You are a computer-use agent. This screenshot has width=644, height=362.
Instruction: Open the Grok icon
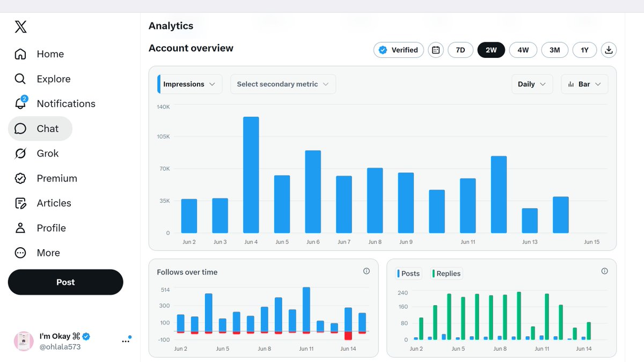tap(20, 153)
